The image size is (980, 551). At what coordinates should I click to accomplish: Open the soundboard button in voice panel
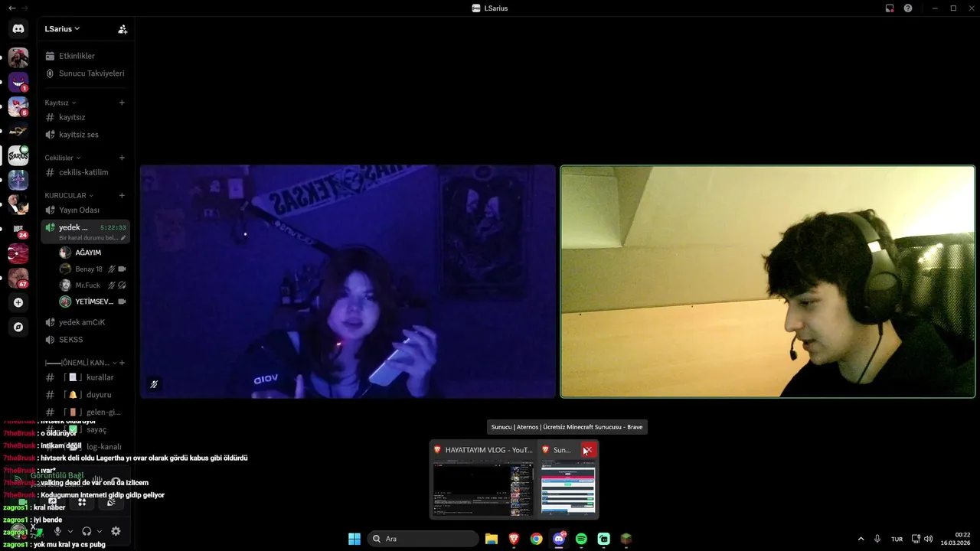click(111, 502)
